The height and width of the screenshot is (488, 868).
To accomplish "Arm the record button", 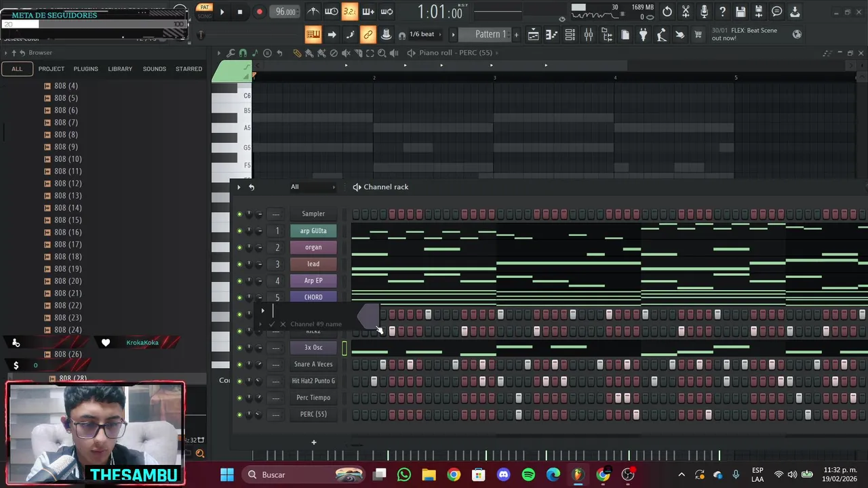I will 259,12.
